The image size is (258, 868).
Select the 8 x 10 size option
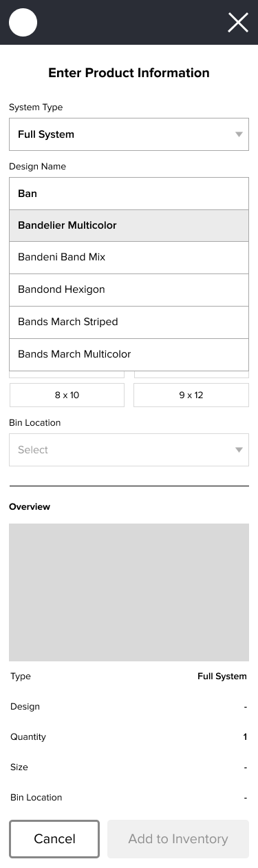tap(67, 395)
